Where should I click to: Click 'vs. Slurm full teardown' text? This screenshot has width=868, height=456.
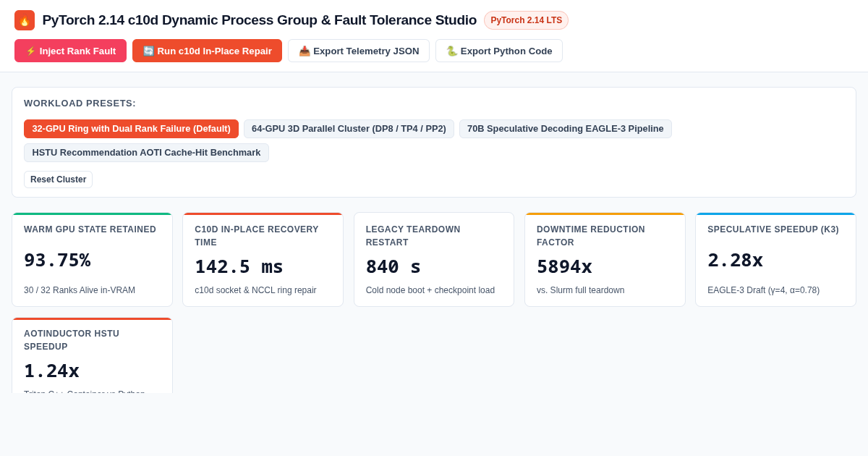pos(581,290)
